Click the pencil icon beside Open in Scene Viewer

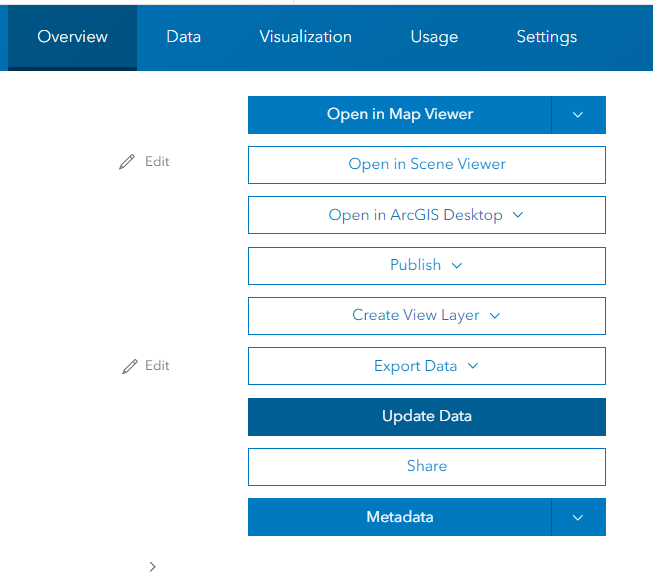126,162
